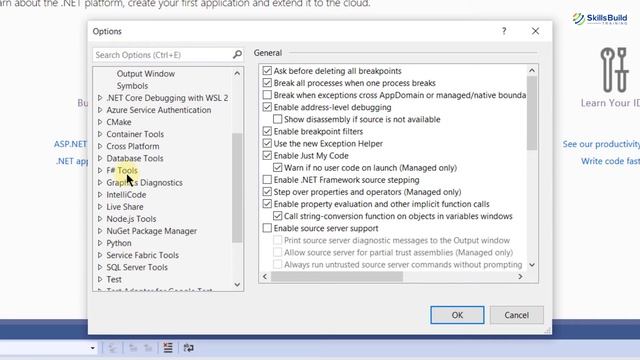This screenshot has width=640, height=360.
Task: Click the SkillsBuild Training logo
Action: (600, 18)
